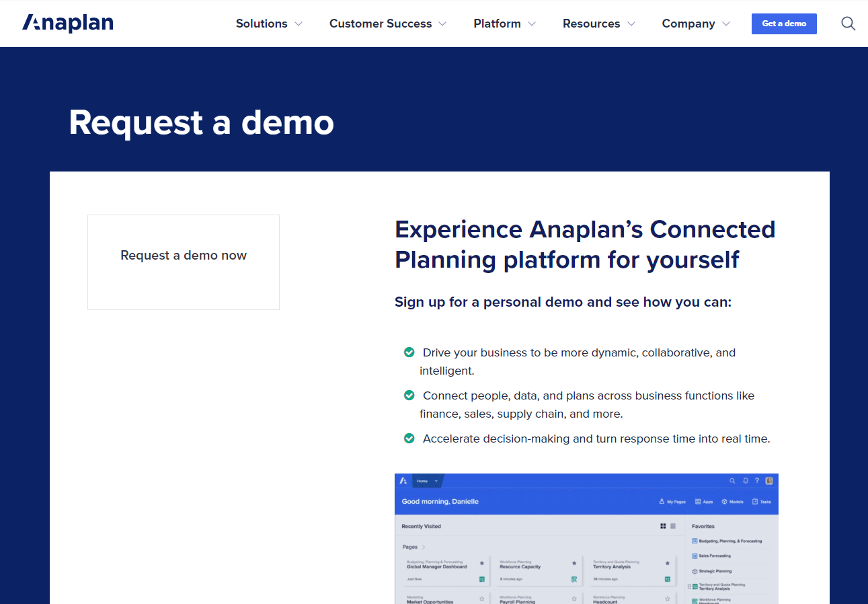
Task: Expand the chevron beside Customer Success
Action: click(442, 24)
